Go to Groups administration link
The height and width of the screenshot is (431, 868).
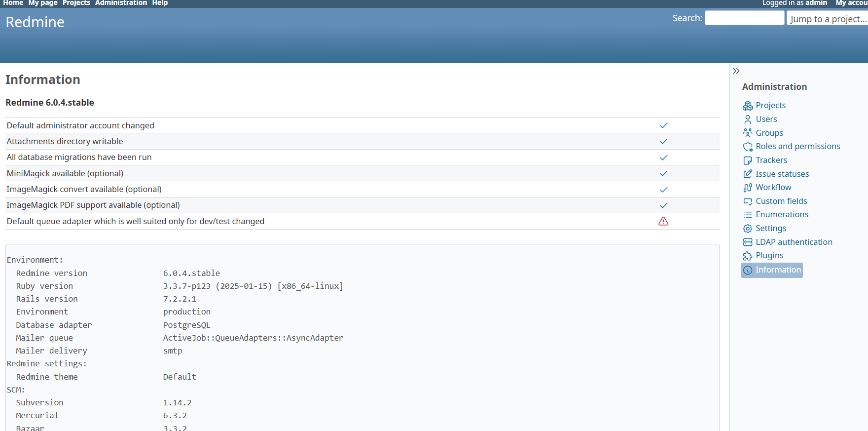(x=769, y=133)
